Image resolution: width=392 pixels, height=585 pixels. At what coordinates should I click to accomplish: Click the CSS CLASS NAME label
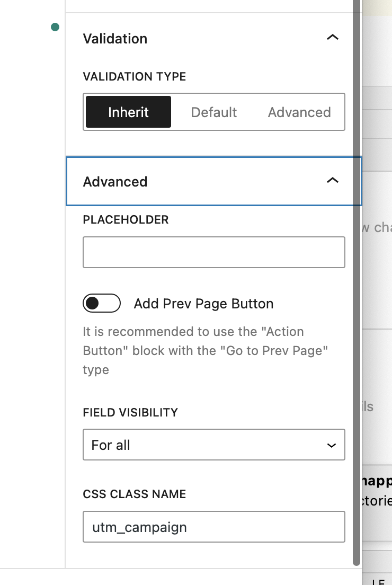pos(134,494)
